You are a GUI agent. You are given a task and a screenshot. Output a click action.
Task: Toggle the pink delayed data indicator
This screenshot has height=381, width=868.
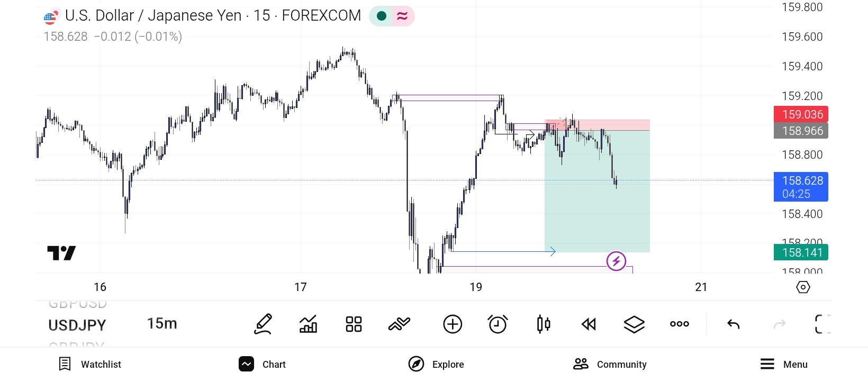click(x=402, y=16)
